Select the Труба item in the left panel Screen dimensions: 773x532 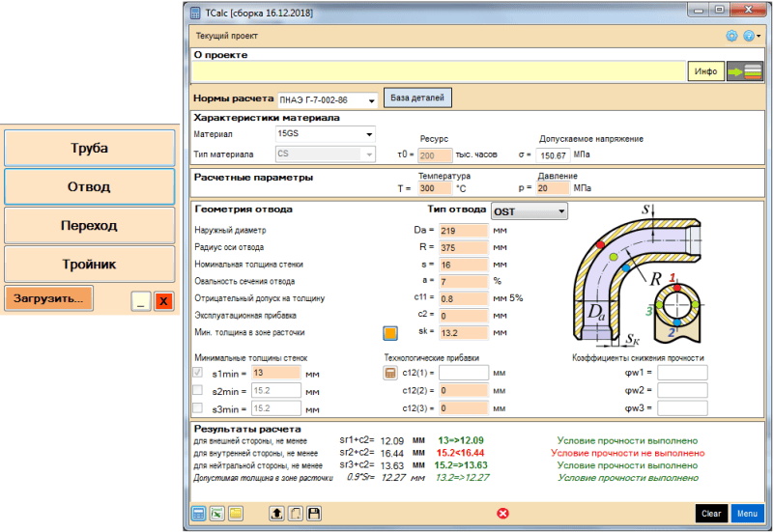(x=89, y=149)
